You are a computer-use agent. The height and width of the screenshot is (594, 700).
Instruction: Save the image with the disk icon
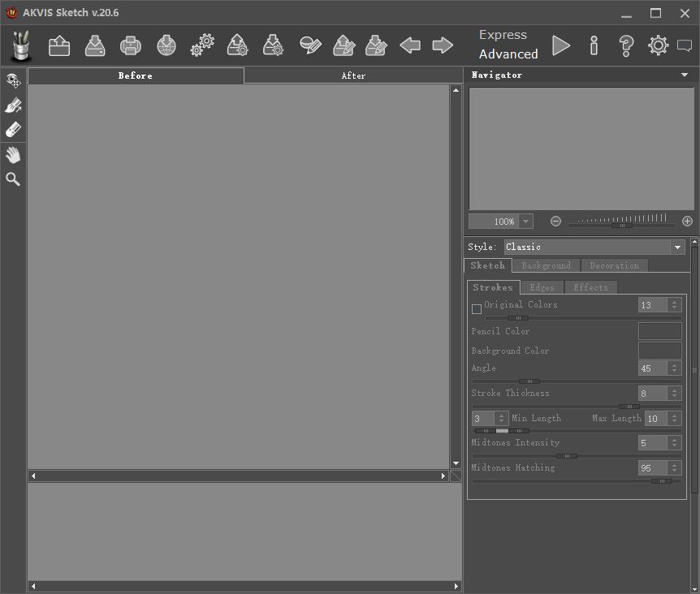point(95,45)
